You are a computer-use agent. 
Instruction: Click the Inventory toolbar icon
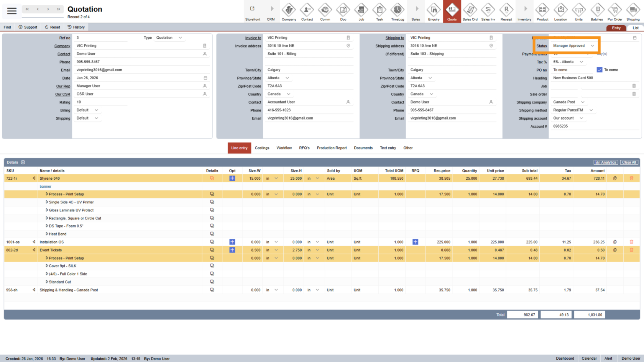(x=524, y=11)
